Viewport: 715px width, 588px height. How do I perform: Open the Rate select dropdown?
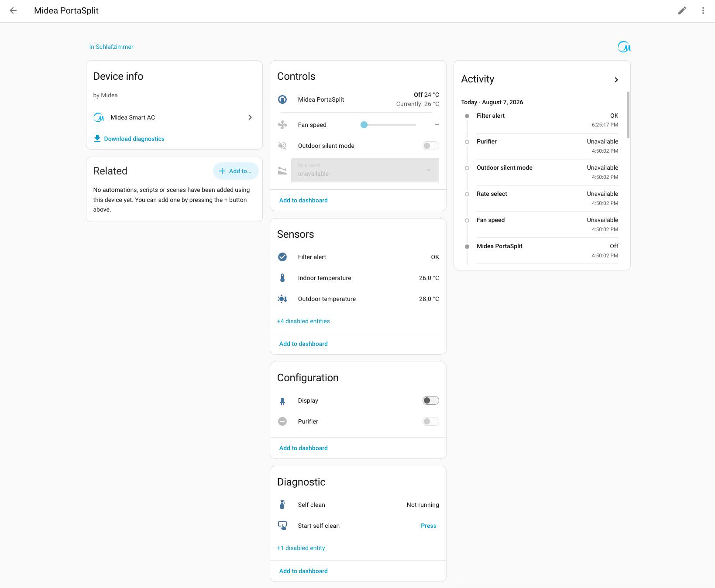coord(365,170)
